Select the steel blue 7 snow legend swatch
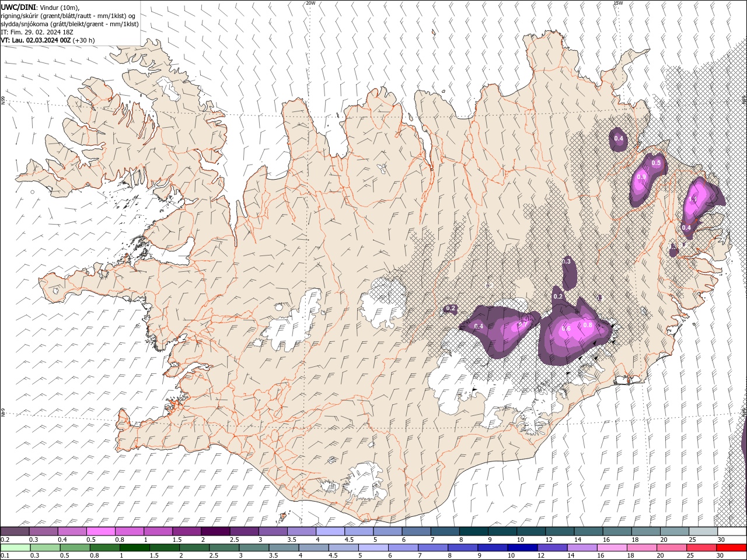 click(445, 531)
